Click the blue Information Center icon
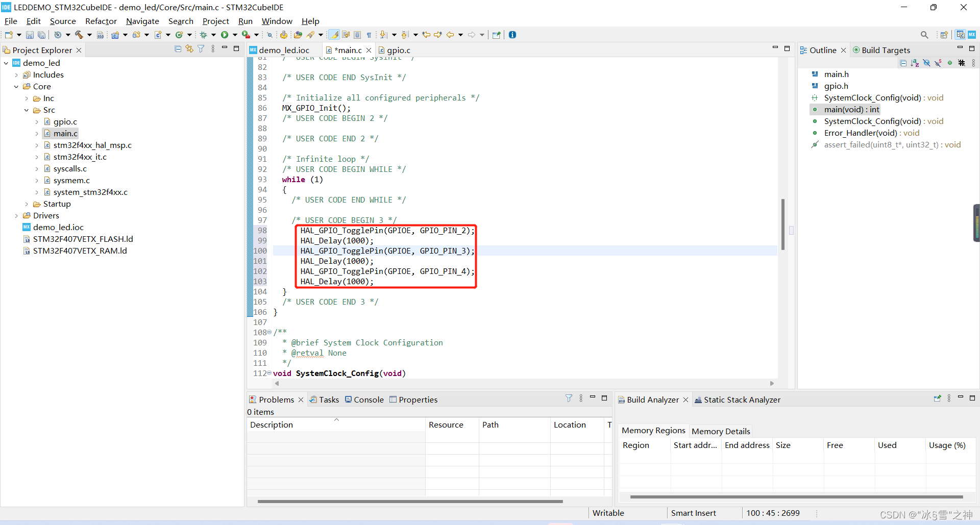The height and width of the screenshot is (525, 980). 512,35
